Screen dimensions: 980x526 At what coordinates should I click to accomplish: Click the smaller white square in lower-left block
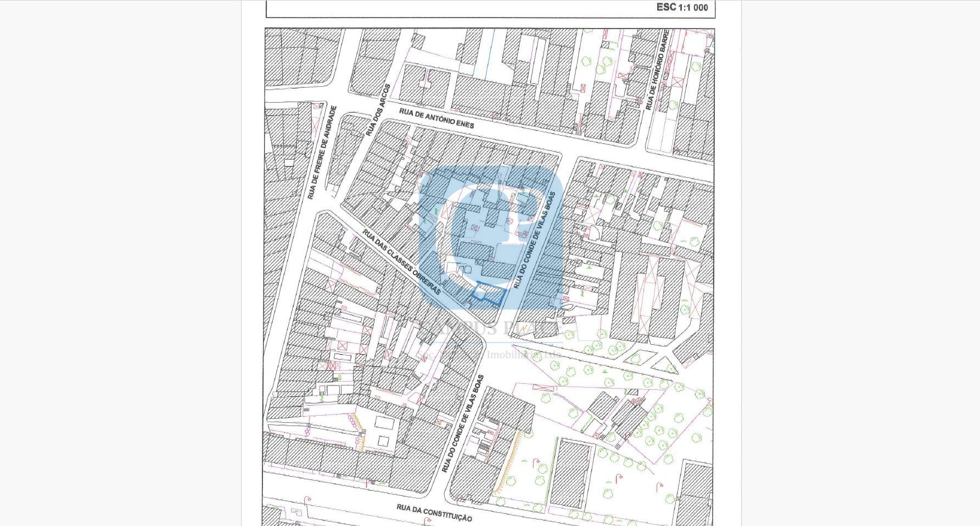point(383,440)
